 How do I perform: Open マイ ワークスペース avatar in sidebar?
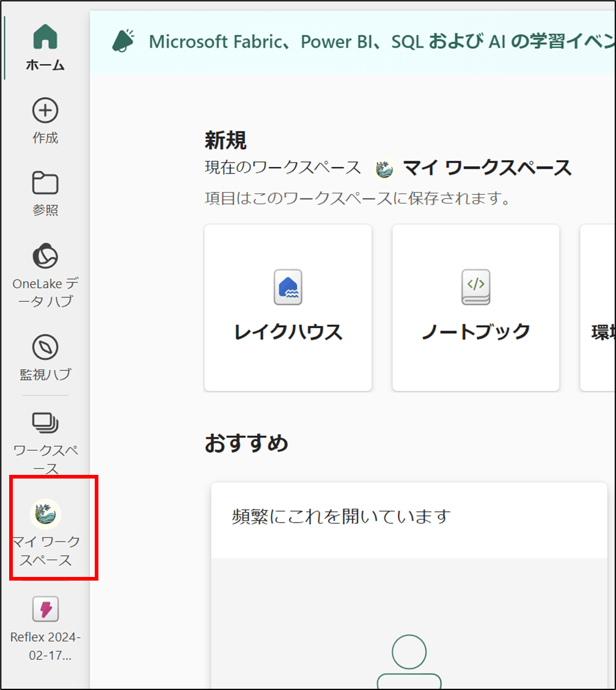click(45, 513)
